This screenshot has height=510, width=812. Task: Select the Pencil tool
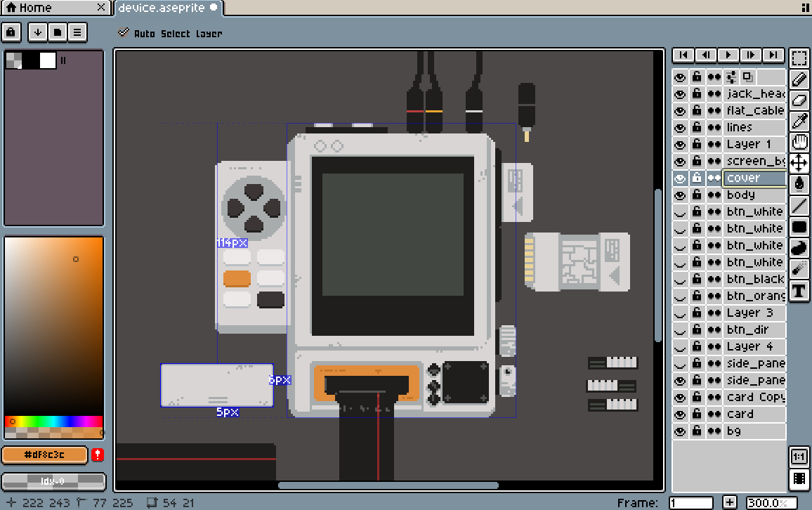point(799,79)
